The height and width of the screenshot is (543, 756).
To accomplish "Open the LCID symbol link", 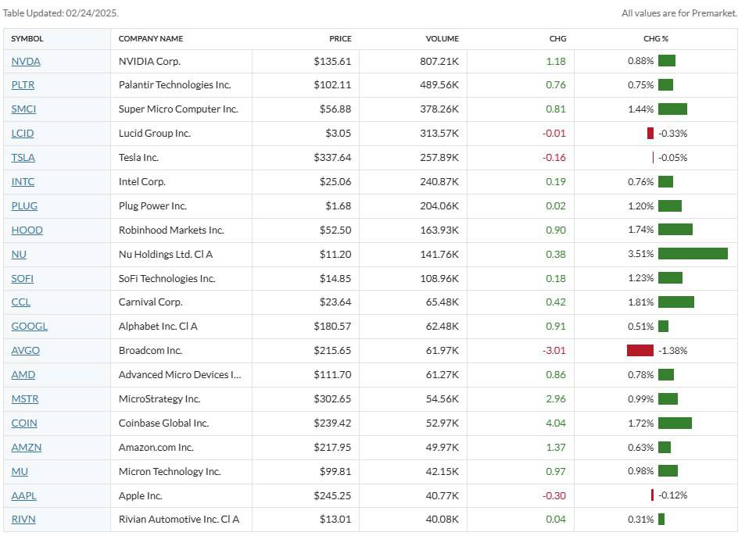I will coord(22,133).
